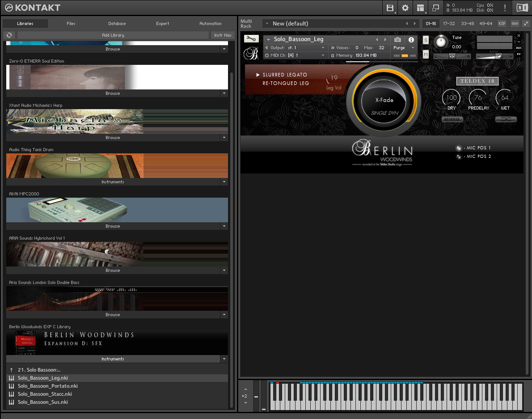This screenshot has width=532, height=419.
Task: Browse the Xtant Audio Michaela's Harp library
Action: tap(113, 137)
